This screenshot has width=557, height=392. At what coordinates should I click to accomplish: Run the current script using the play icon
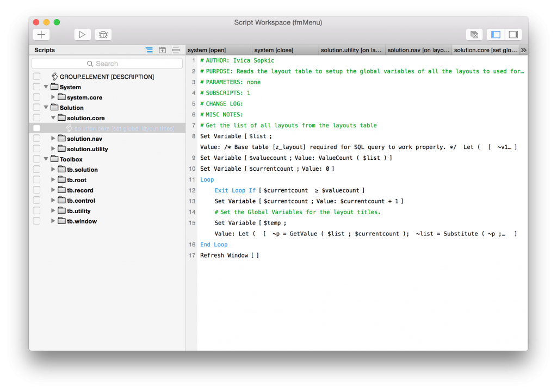[82, 34]
